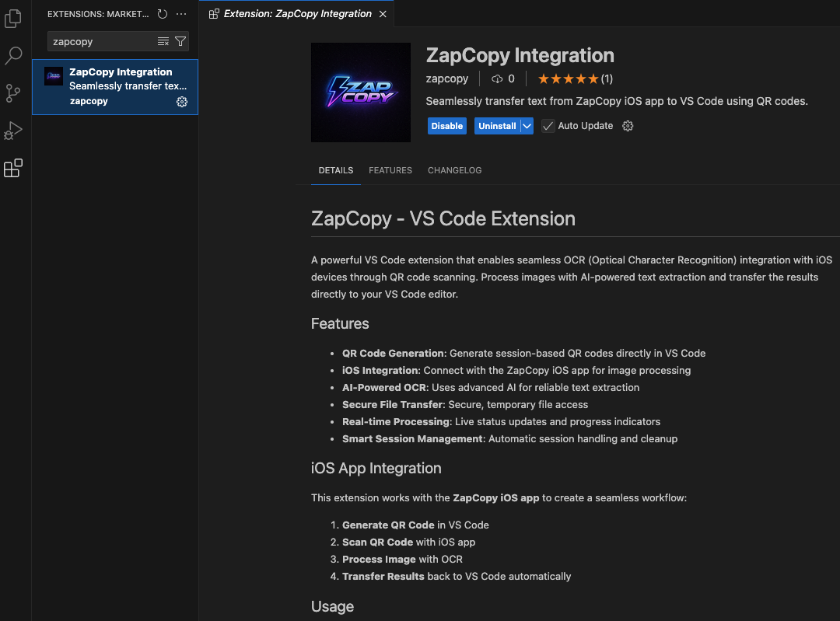Select the Extension: ZapCopy Integration editor tab
Viewport: 840px width, 621px height.
coord(297,14)
